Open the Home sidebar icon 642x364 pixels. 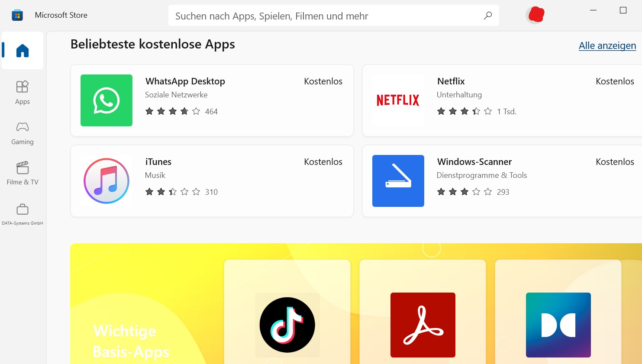click(x=23, y=51)
